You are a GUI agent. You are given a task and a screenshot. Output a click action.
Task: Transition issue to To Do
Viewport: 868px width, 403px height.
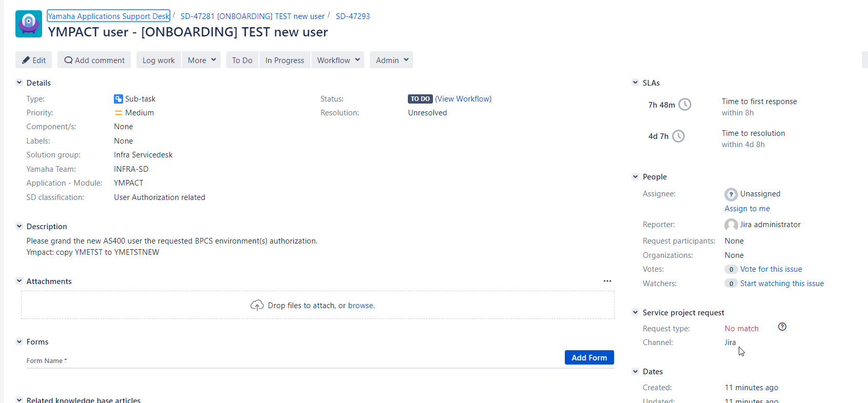tap(242, 60)
